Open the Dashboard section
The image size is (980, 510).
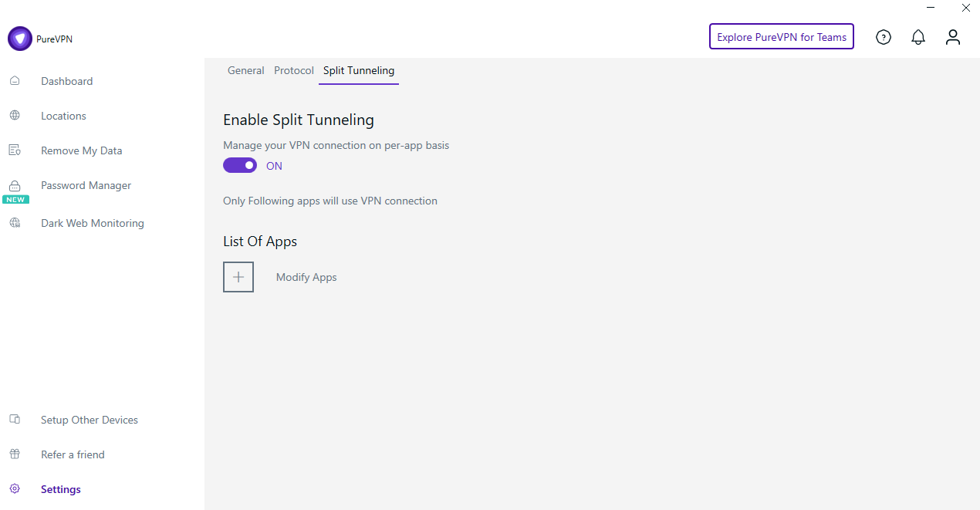tap(66, 81)
